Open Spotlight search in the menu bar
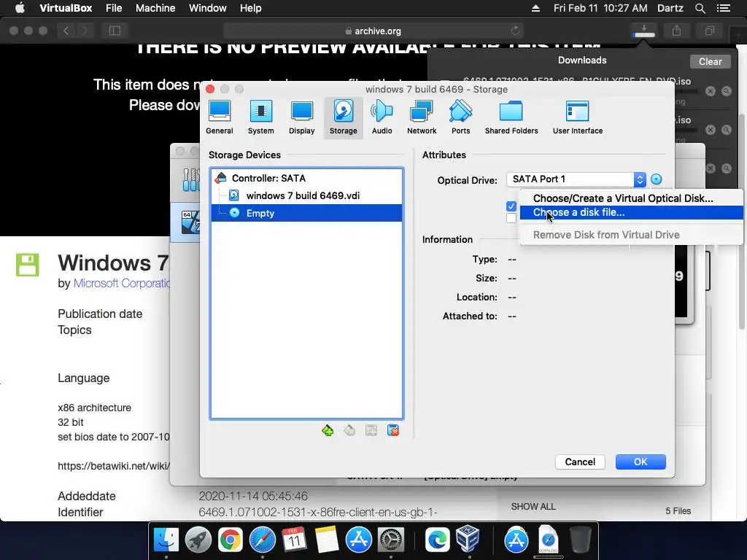The height and width of the screenshot is (560, 747). pos(700,8)
